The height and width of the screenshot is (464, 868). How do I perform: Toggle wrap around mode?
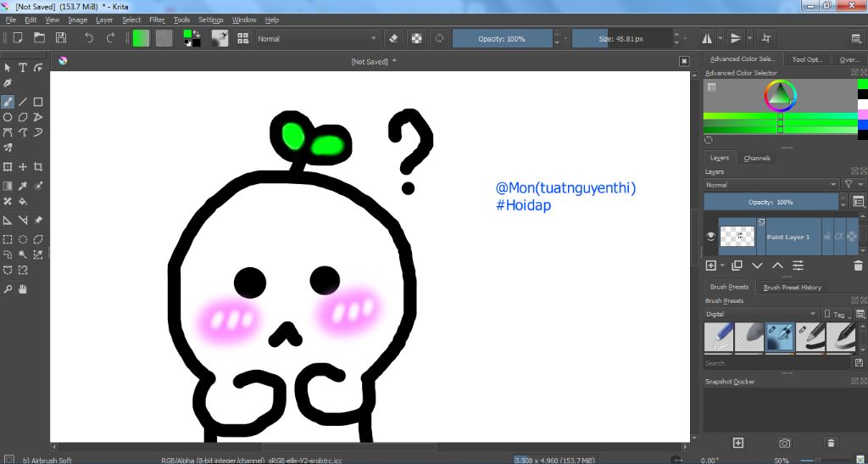[766, 38]
